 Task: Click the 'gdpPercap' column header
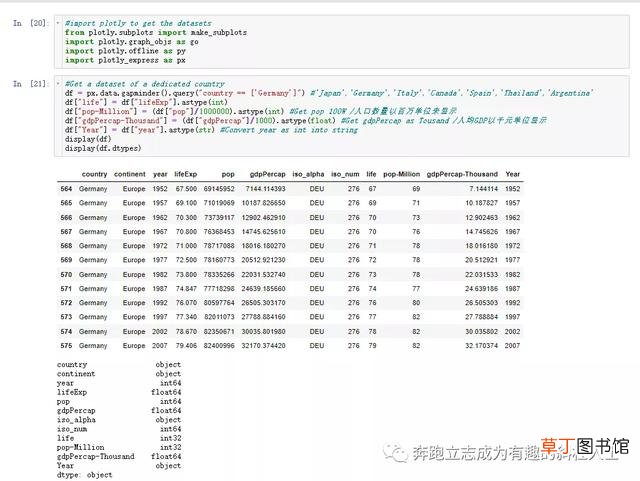pyautogui.click(x=267, y=174)
